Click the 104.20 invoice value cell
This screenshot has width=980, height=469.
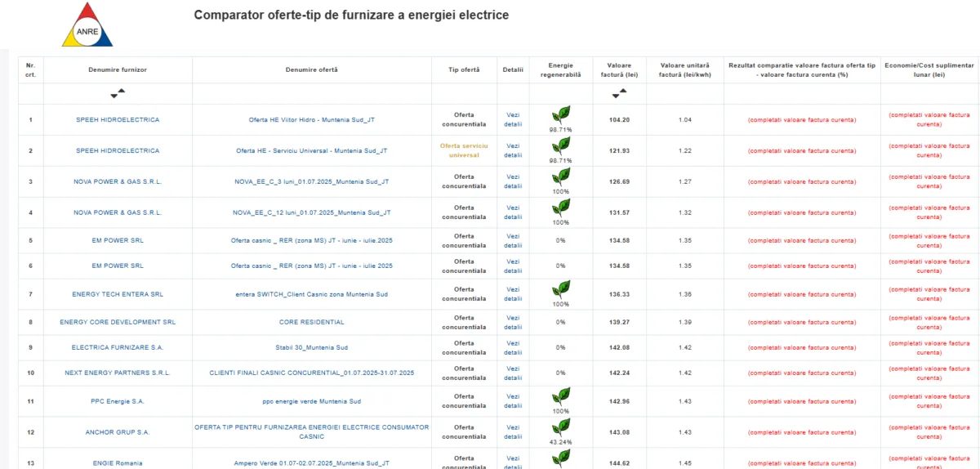click(x=620, y=119)
